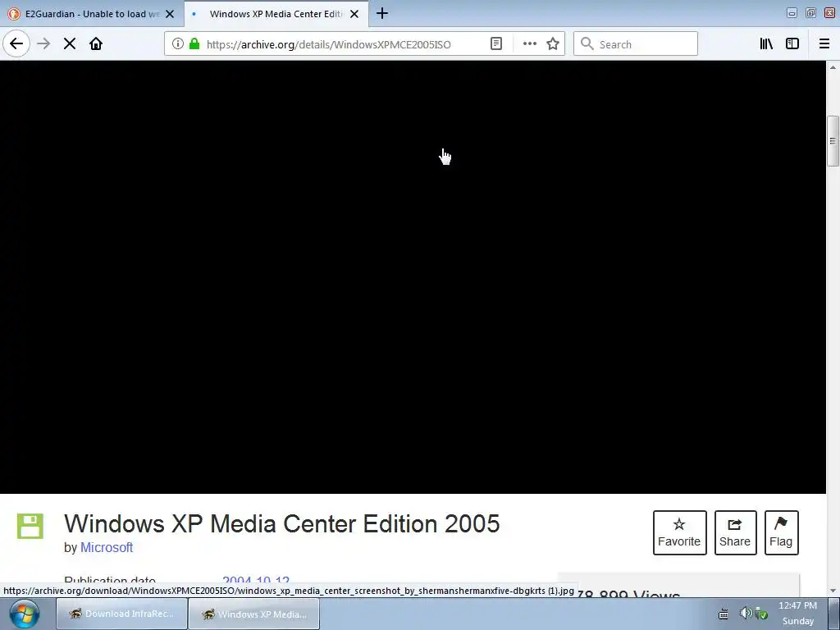
Task: Stop loading the page
Action: point(70,44)
